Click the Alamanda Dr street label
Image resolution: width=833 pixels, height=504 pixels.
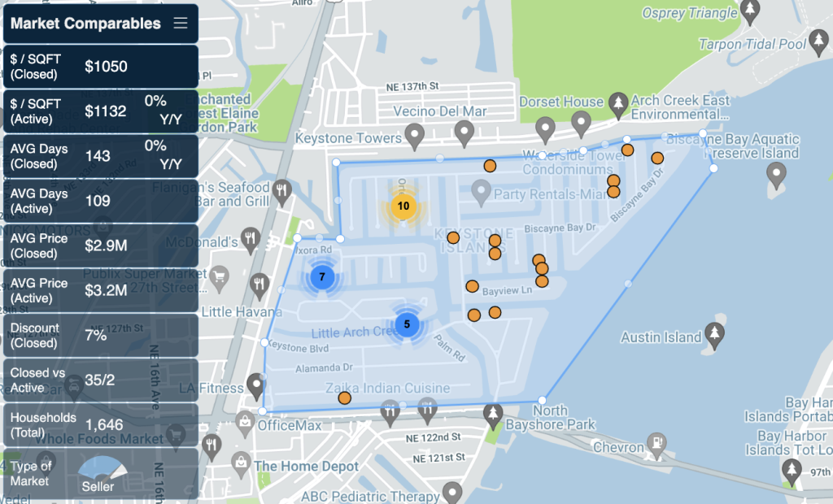coord(324,368)
